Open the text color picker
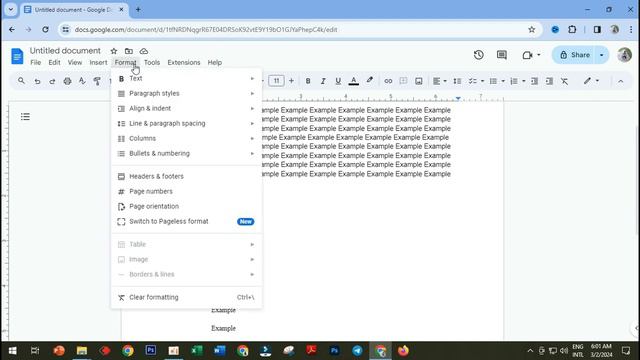The height and width of the screenshot is (360, 640). tap(354, 81)
